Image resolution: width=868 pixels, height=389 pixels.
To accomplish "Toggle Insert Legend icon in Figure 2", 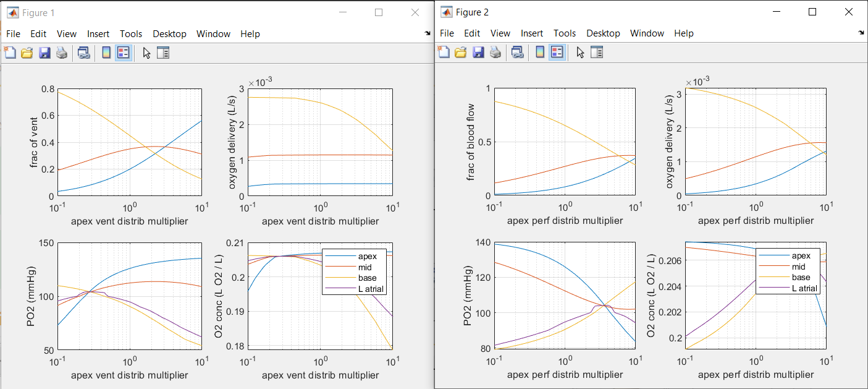I will (x=557, y=53).
